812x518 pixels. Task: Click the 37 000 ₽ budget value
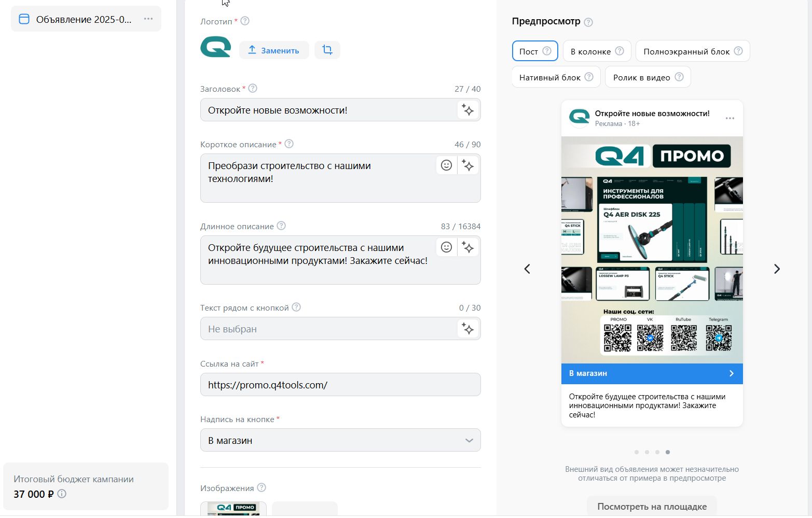point(34,494)
